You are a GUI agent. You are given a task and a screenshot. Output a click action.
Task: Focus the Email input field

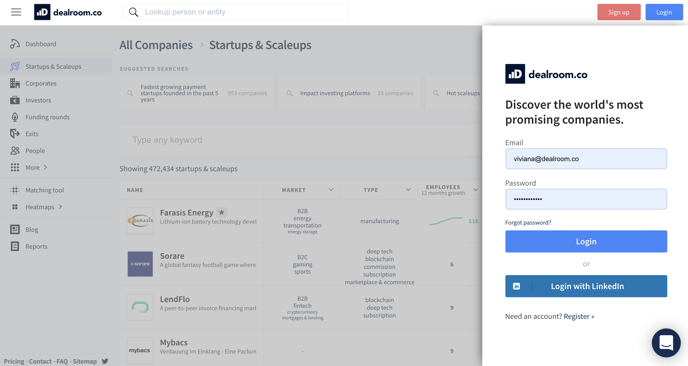click(x=586, y=159)
